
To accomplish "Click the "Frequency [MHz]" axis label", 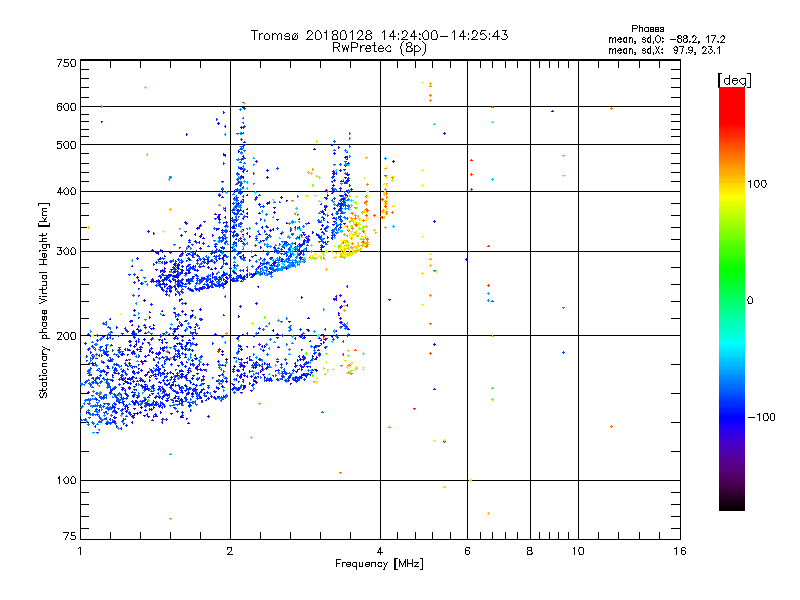I will click(379, 564).
